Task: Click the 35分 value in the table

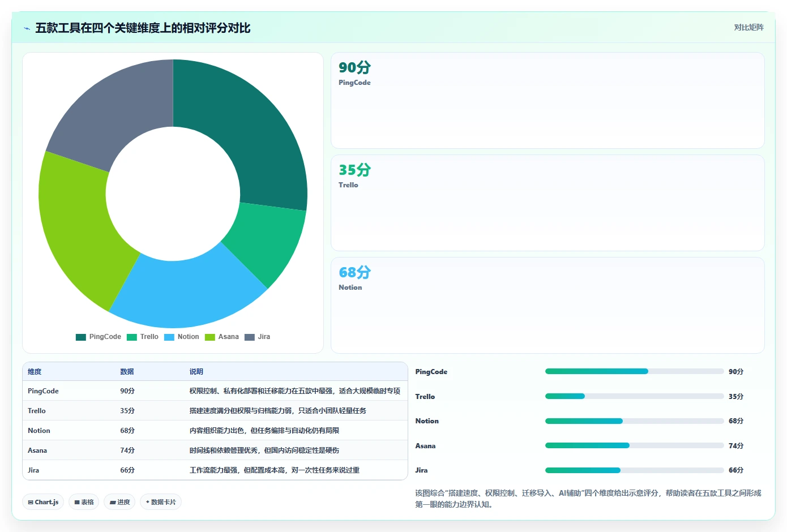Action: click(x=127, y=411)
